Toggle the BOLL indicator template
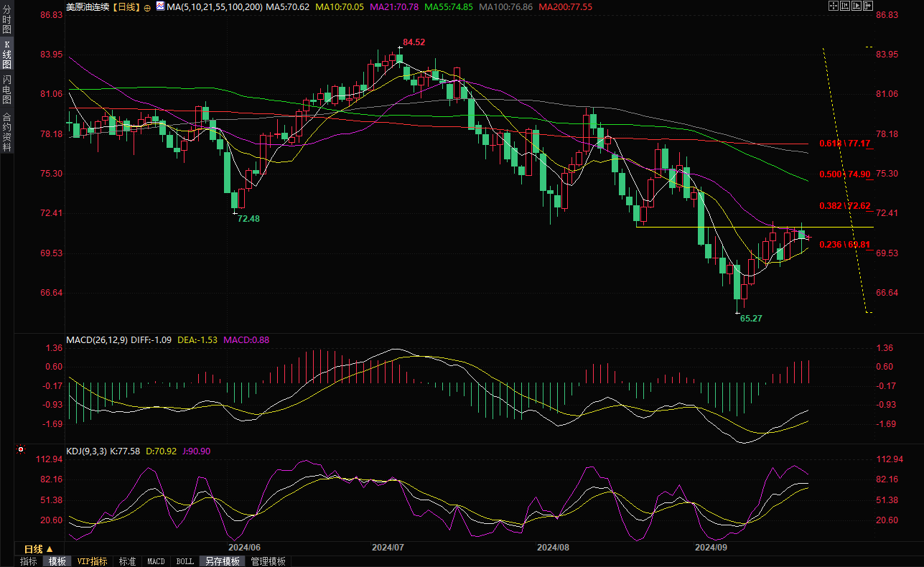 tap(185, 561)
